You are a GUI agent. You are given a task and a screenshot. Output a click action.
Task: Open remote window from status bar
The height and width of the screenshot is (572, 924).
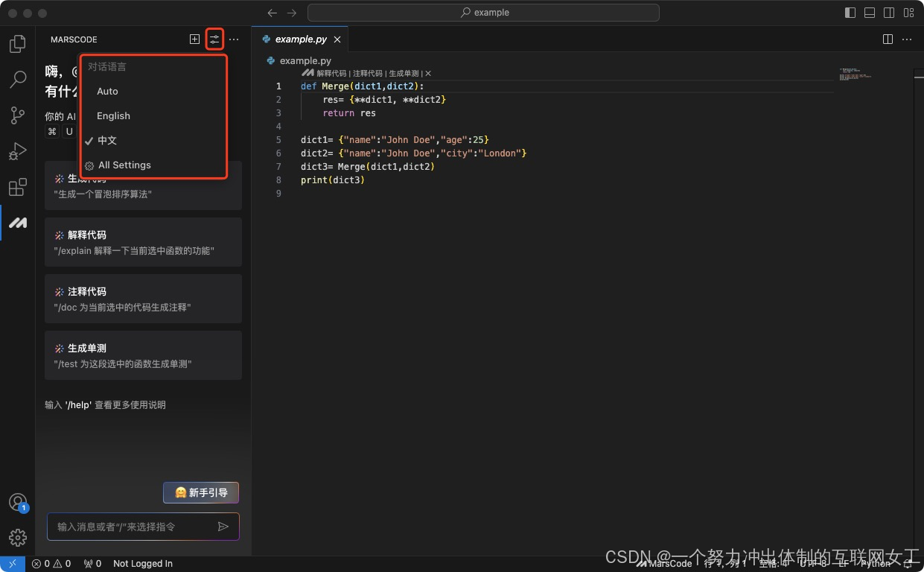pos(13,564)
